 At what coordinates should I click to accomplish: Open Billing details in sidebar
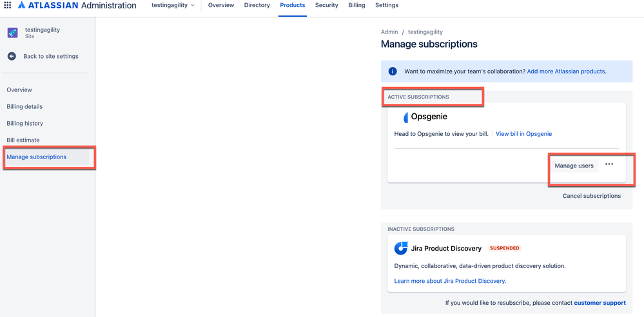(x=24, y=107)
